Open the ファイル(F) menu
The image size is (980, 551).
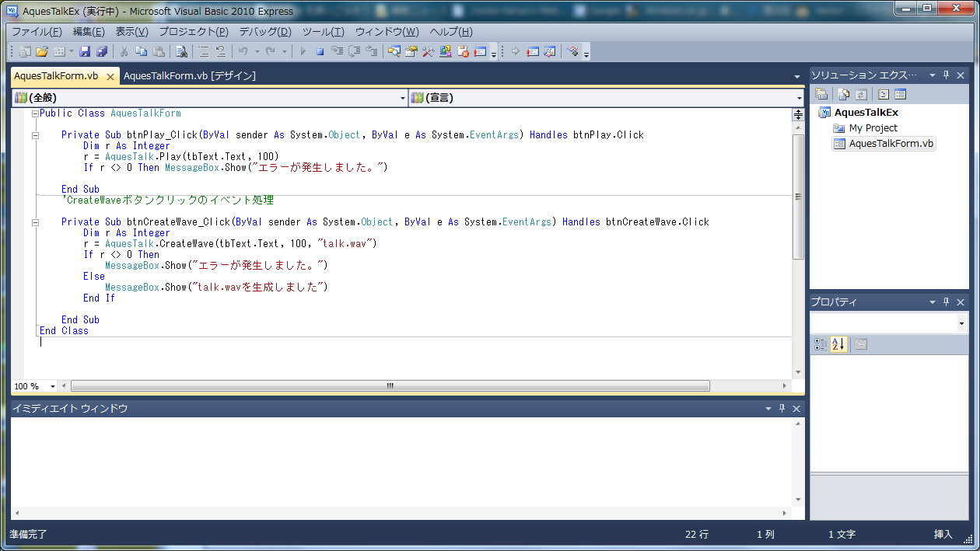(x=37, y=32)
